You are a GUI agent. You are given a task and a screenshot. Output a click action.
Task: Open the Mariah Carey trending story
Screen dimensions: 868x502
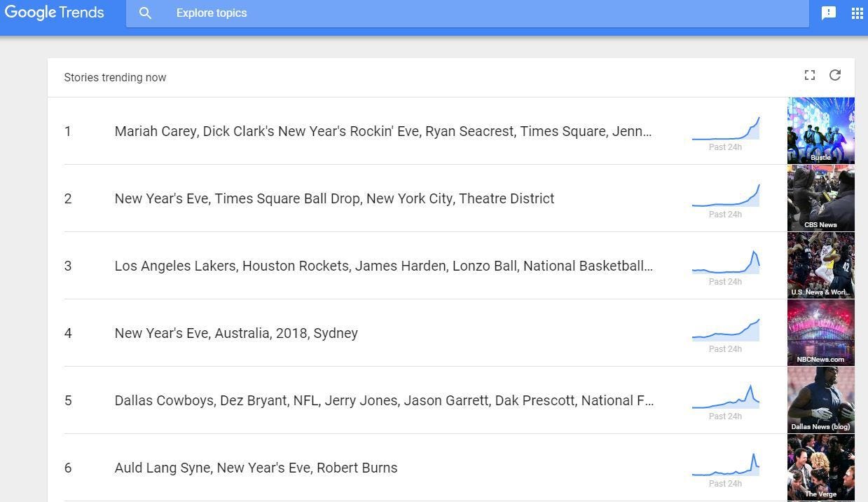click(x=383, y=131)
